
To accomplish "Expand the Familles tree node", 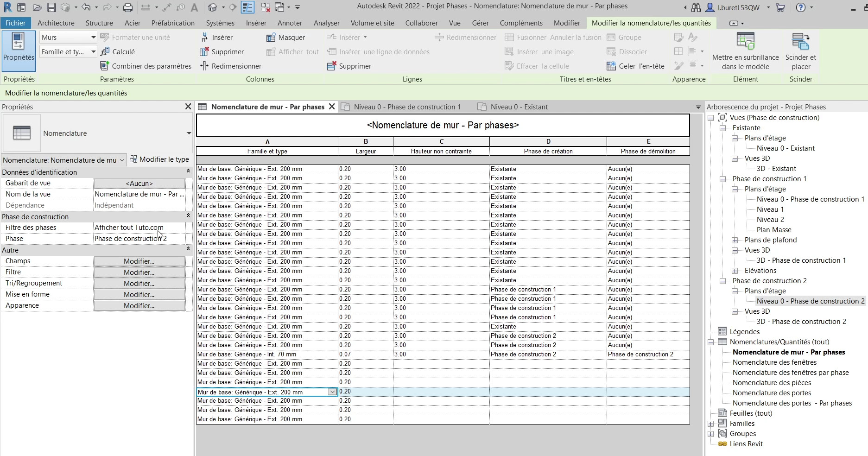I will [710, 424].
